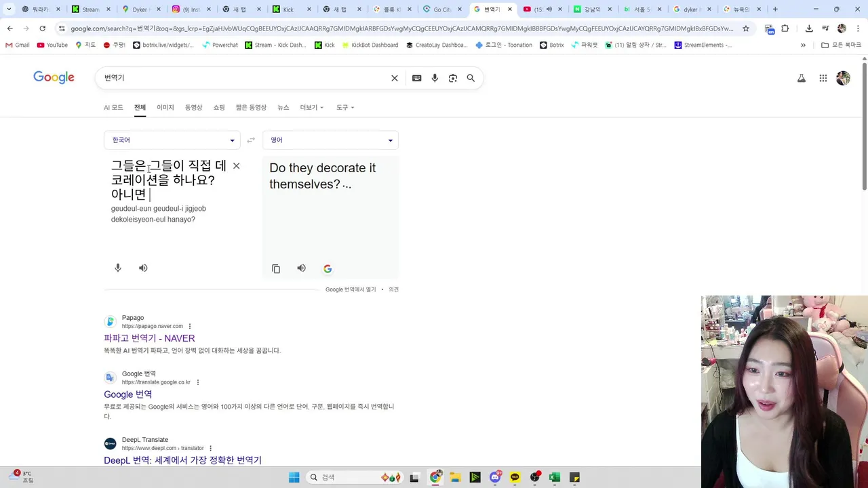Viewport: 868px width, 488px height.
Task: Open the 파파고 번역기 - NAVER result
Action: click(149, 338)
